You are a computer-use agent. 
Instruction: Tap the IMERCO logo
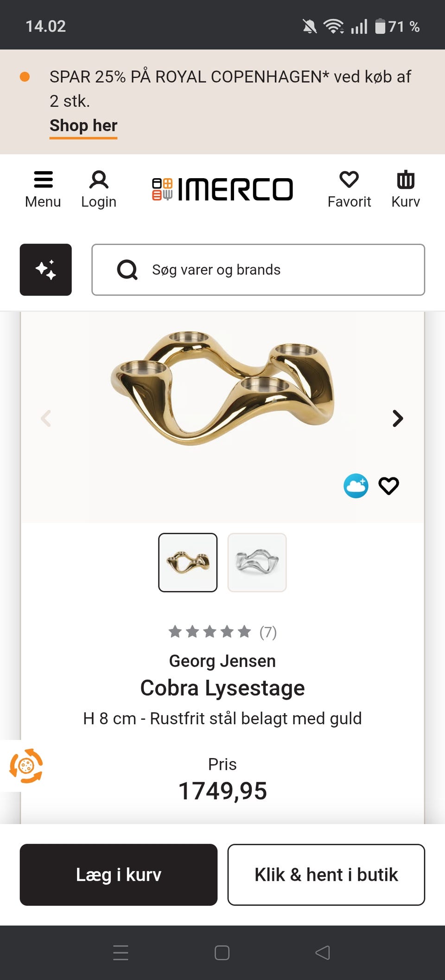click(222, 189)
